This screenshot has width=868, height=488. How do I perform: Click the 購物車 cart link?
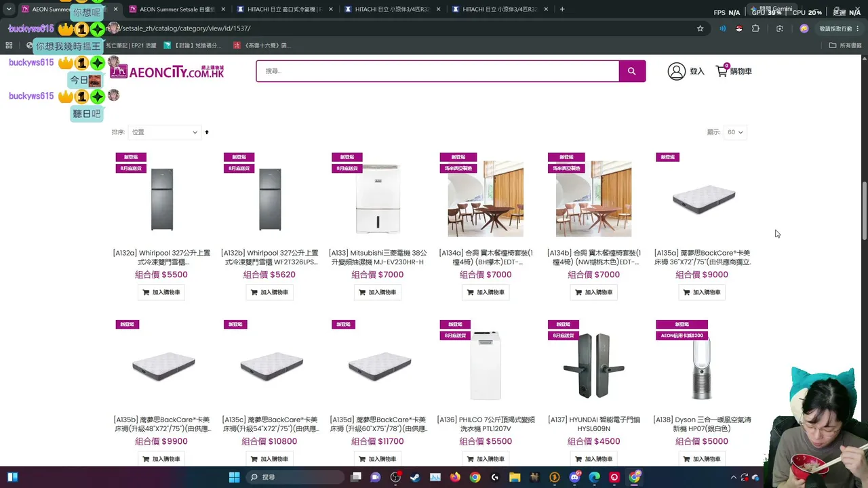[x=741, y=71]
